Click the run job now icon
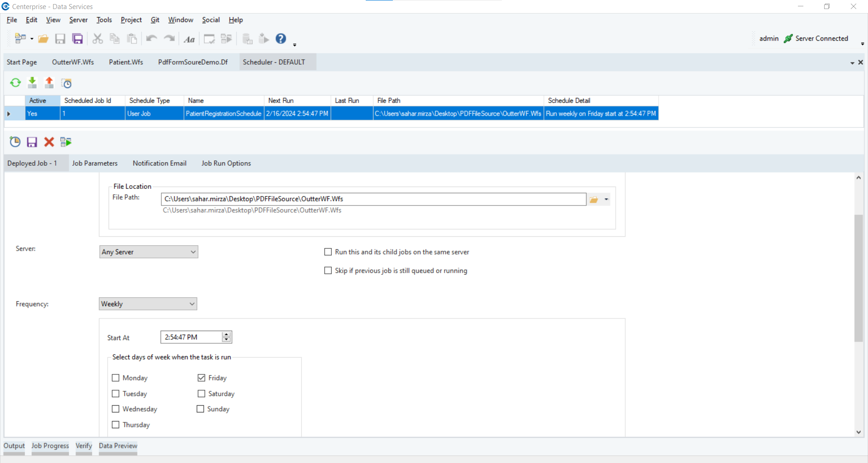The height and width of the screenshot is (463, 868). (66, 142)
